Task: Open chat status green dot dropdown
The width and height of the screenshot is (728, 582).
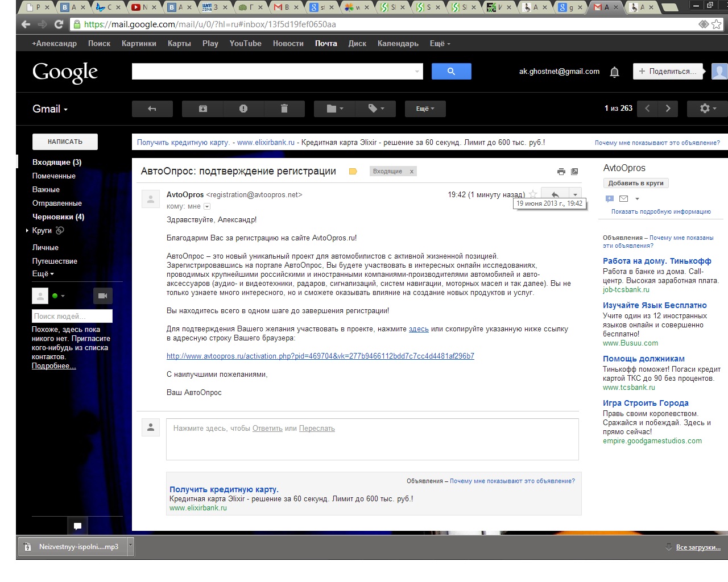Action: tap(59, 296)
